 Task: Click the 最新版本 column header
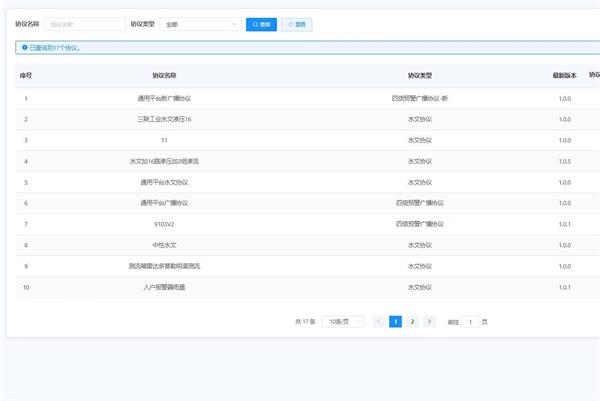click(x=564, y=75)
